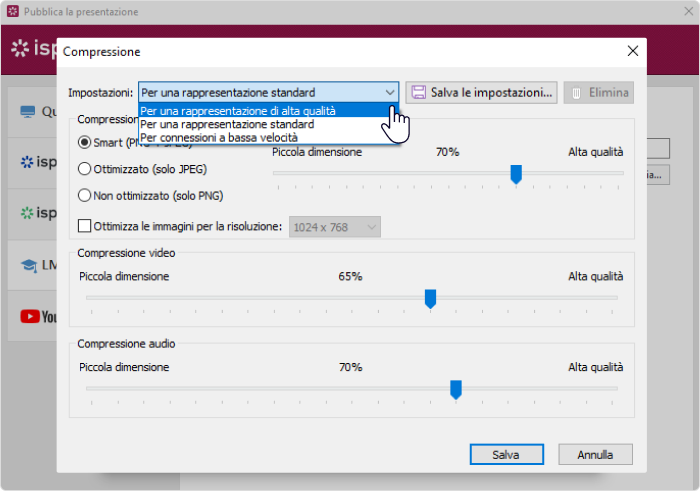Choose Ottimizzato (solo JPEG) radio option
This screenshot has height=491, width=700.
[x=85, y=169]
